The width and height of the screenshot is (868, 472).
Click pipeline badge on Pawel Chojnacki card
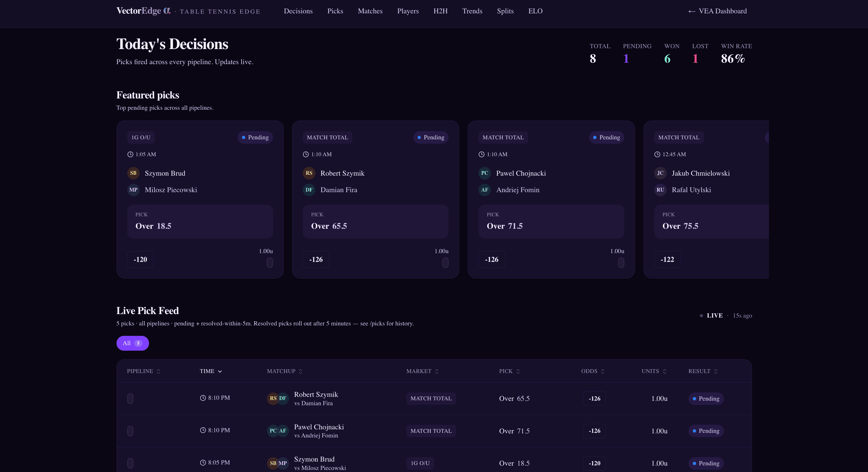(621, 263)
